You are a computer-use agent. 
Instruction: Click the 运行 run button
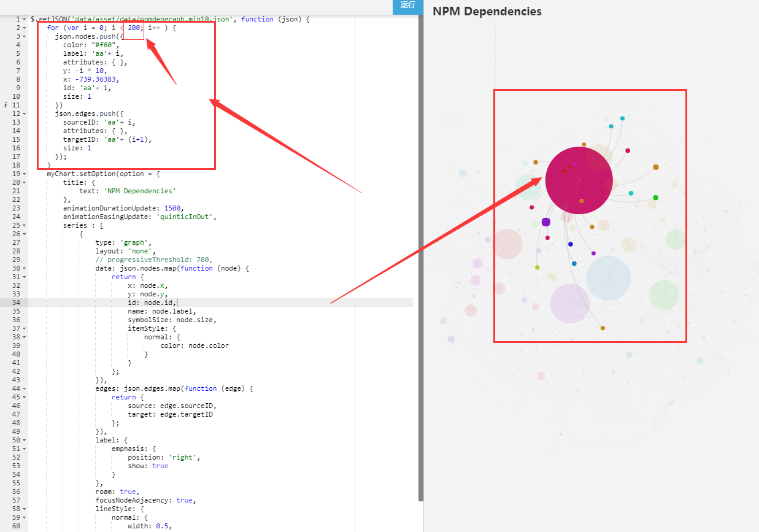click(x=407, y=6)
